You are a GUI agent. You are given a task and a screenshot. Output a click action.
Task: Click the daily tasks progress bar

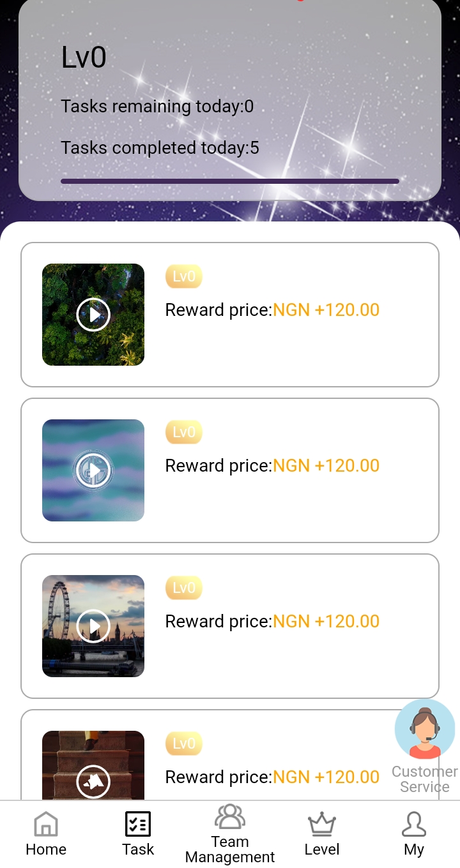[230, 181]
